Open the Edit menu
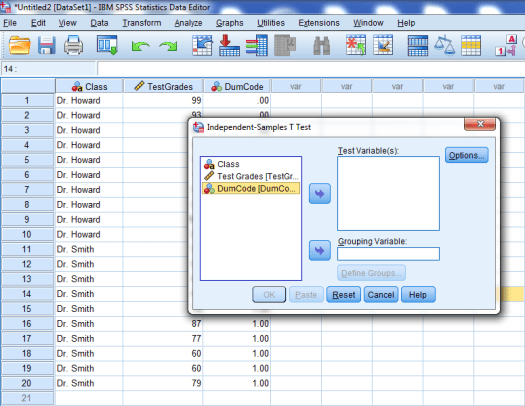525x406 pixels. tap(38, 23)
